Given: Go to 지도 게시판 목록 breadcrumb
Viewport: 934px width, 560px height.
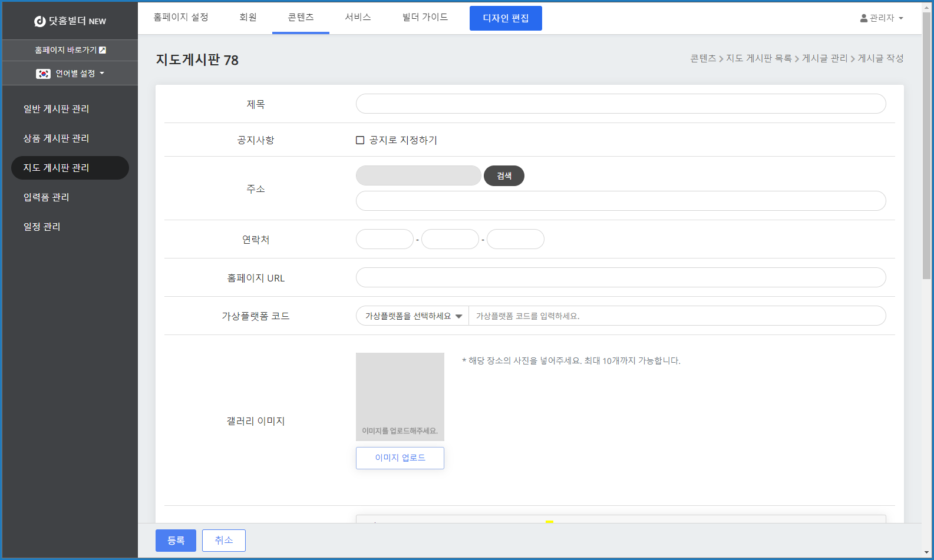Looking at the screenshot, I should tap(758, 58).
